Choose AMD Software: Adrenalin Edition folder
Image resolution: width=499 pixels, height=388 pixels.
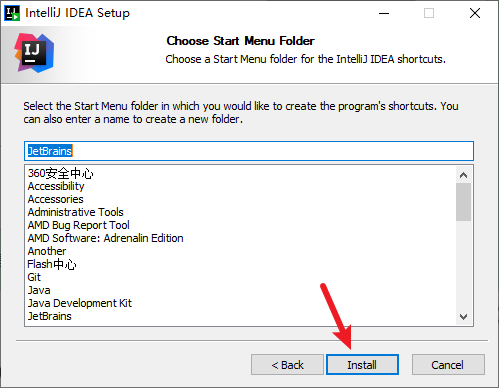106,238
